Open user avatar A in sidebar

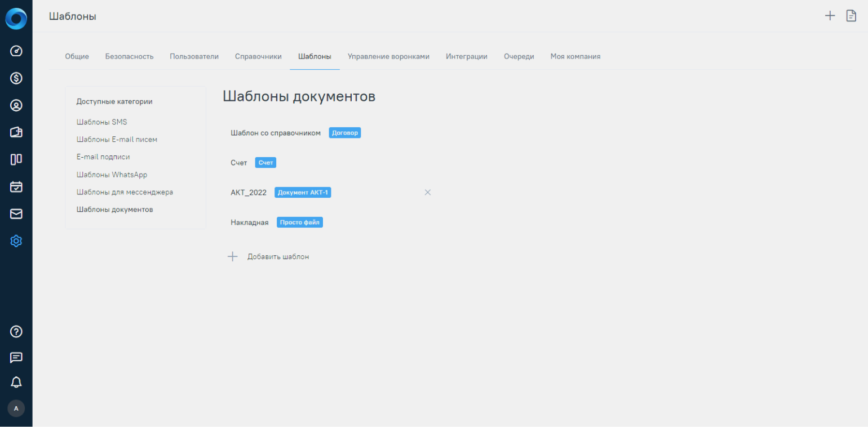tap(16, 408)
